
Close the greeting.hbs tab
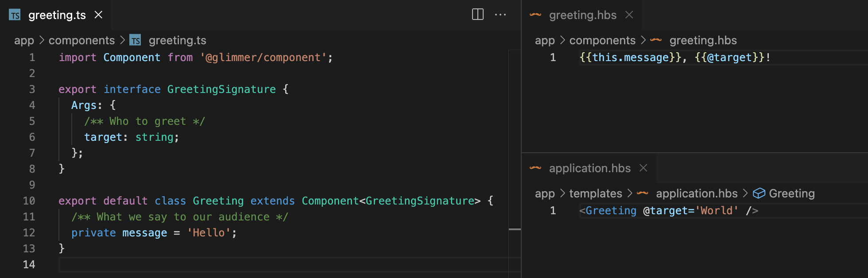(x=629, y=15)
